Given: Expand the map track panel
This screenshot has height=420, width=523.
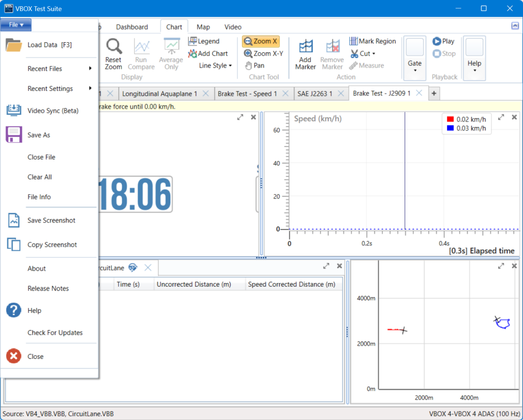Looking at the screenshot, I should (x=501, y=266).
